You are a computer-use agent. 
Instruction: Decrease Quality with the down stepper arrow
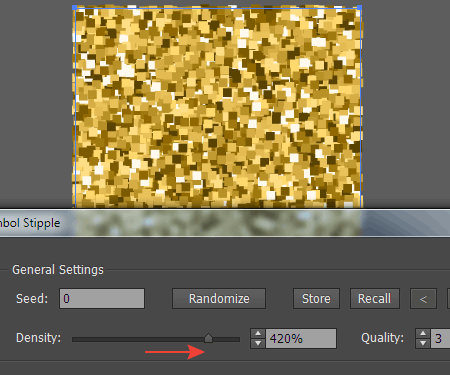tap(423, 343)
